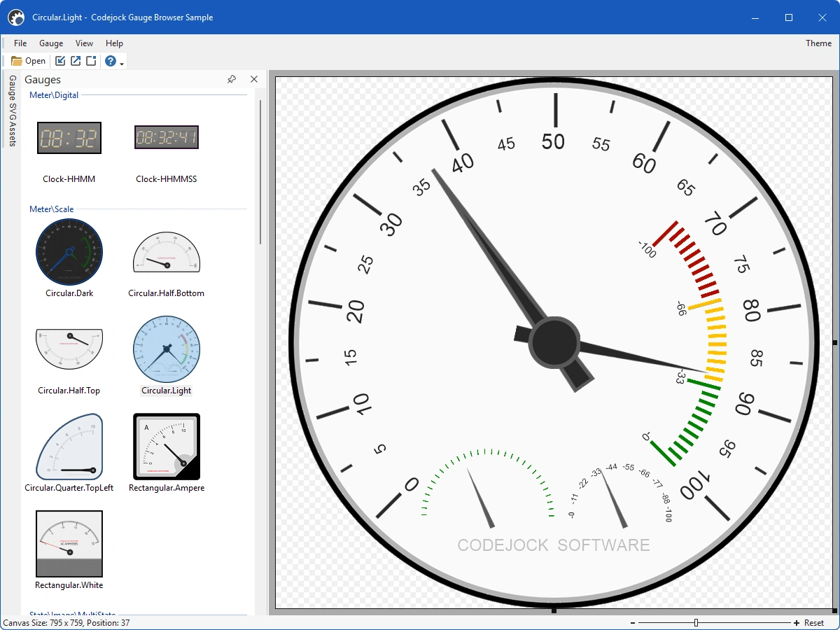Minimize the Gauge Browser window
840x630 pixels.
coord(756,17)
